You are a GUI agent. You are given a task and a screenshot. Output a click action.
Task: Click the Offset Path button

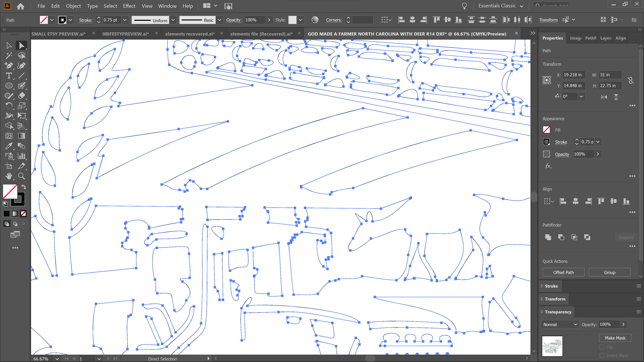(563, 272)
